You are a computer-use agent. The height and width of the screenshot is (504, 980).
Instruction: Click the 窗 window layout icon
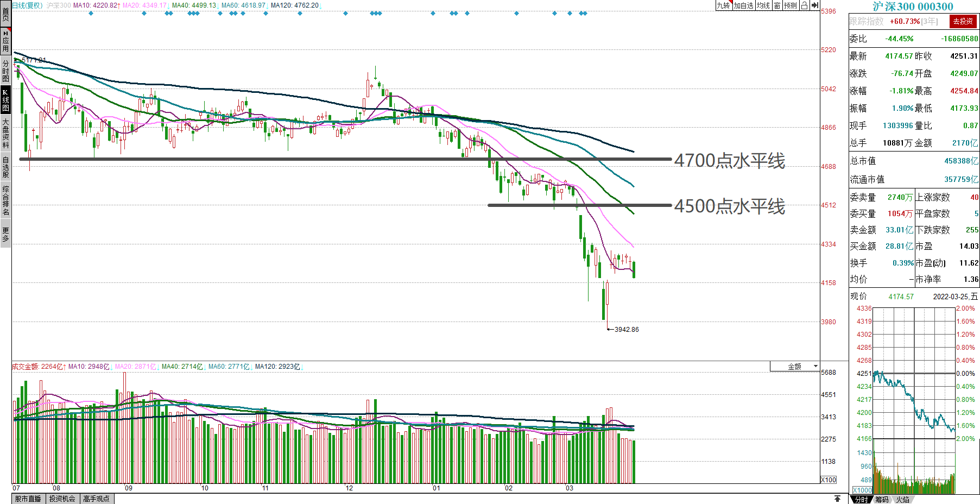coord(777,5)
